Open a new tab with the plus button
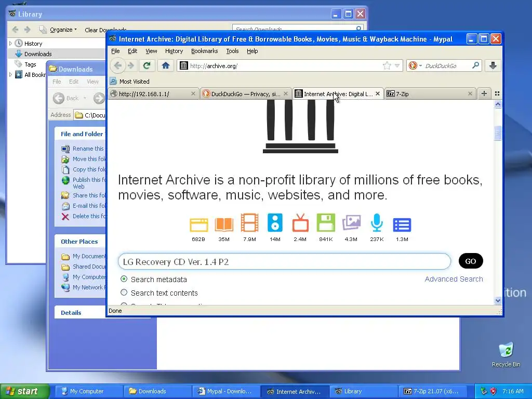 (x=484, y=94)
